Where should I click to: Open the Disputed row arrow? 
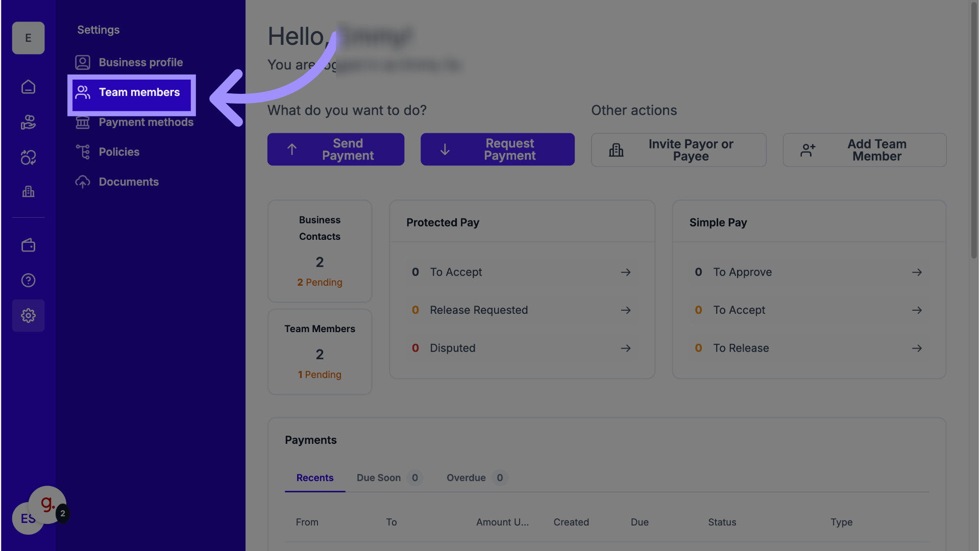(x=626, y=348)
